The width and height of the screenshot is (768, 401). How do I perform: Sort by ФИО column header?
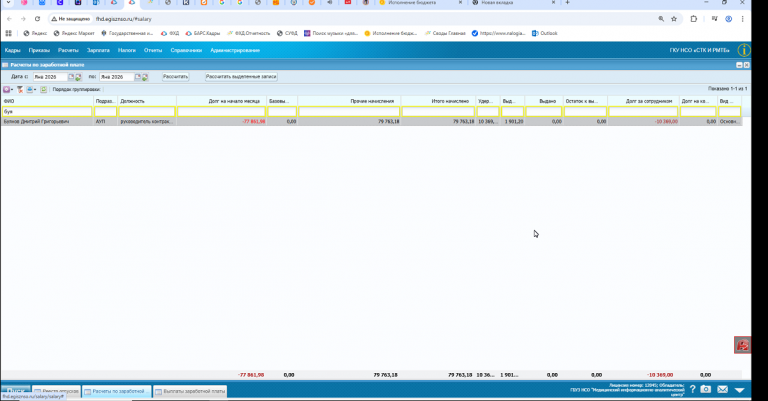47,101
